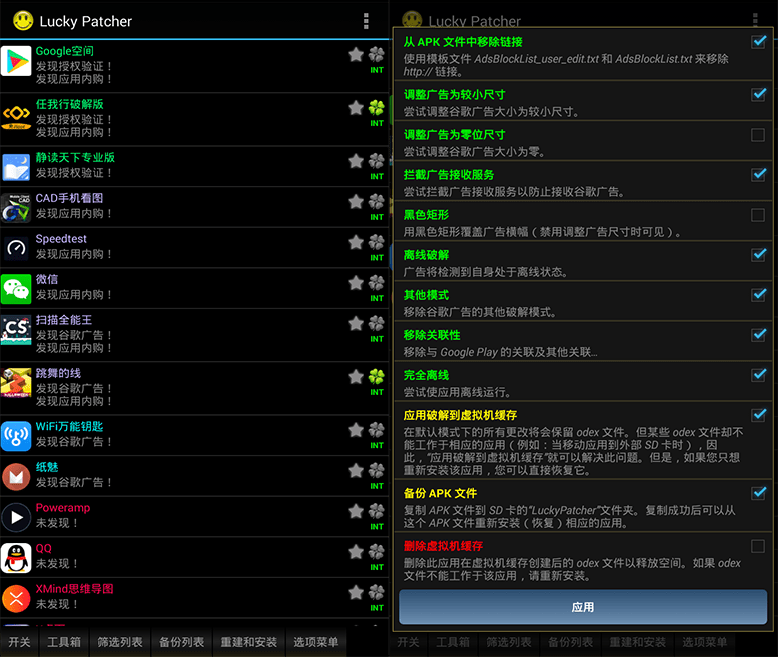Screen dimensions: 778x657
Task: Select the XMind思维导图 app name
Action: click(74, 589)
